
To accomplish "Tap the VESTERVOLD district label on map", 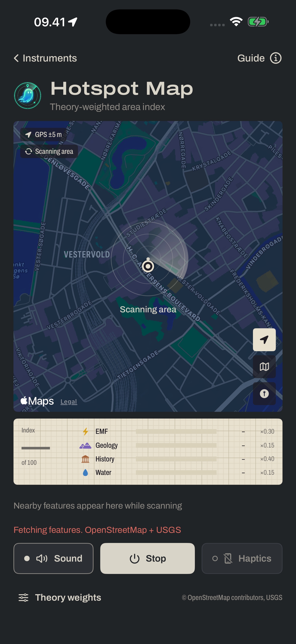I will point(87,254).
